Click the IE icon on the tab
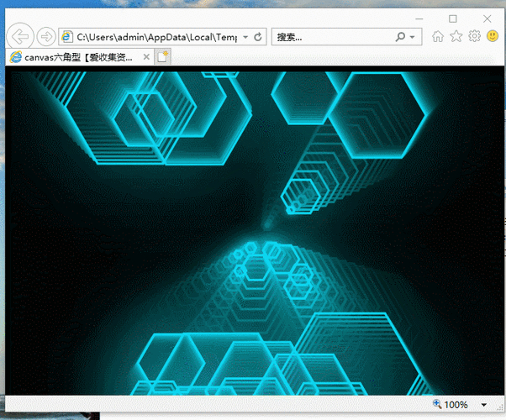Image resolution: width=506 pixels, height=420 pixels. 15,57
